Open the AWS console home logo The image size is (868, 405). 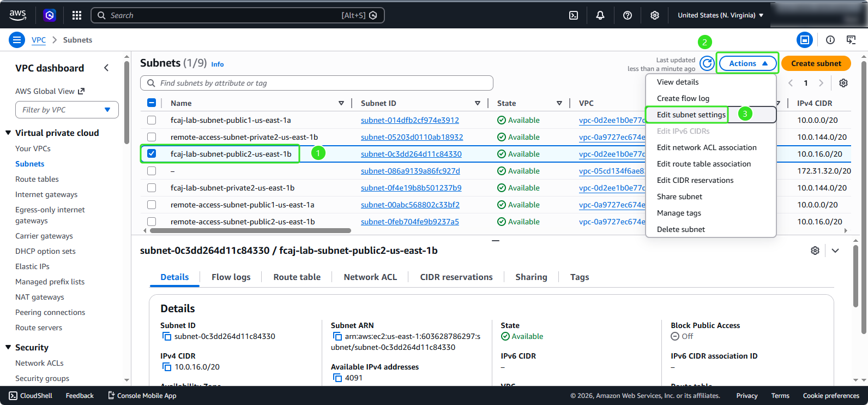[17, 15]
